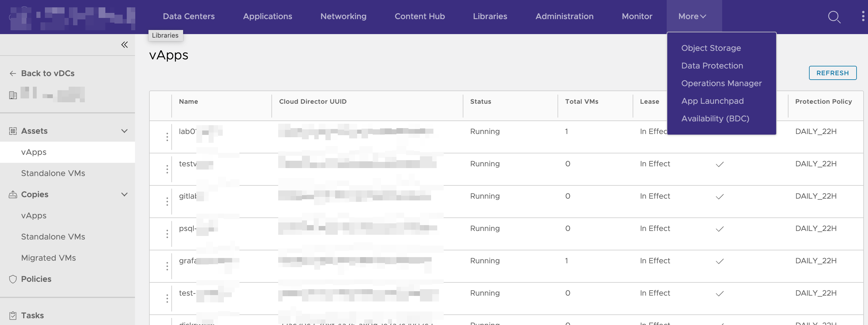Click the organization building icon in the sidebar

13,95
